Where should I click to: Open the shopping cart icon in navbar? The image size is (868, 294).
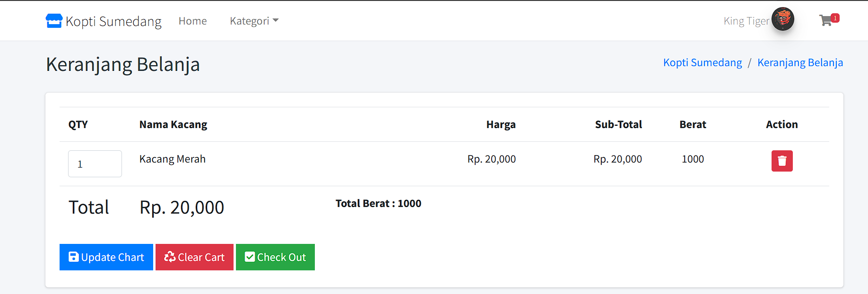point(825,21)
